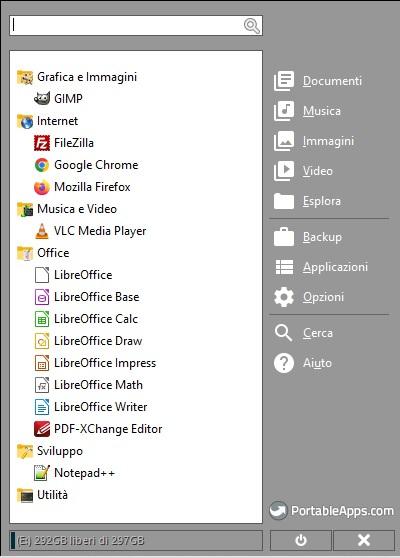The width and height of the screenshot is (400, 558).
Task: Click the Backup briefcase entry
Action: pos(308,237)
